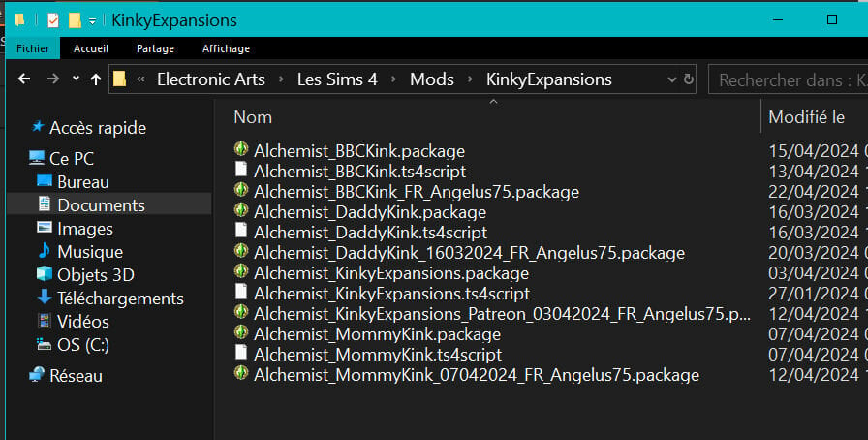Open Musique folder in sidebar

[x=90, y=252]
